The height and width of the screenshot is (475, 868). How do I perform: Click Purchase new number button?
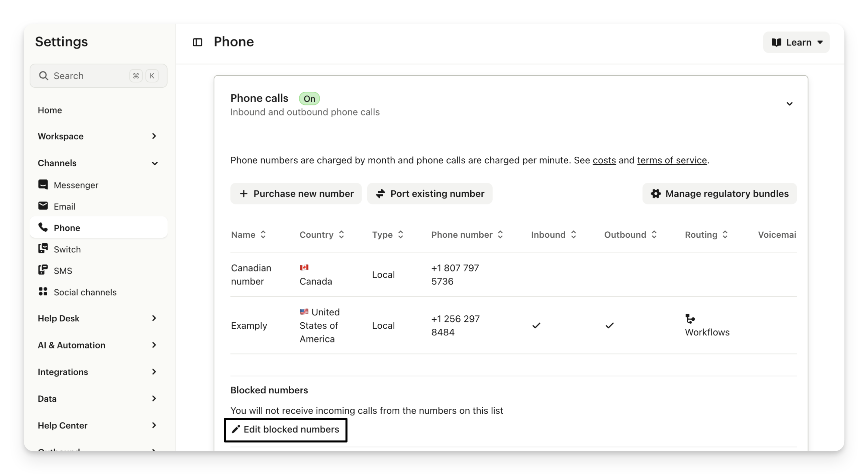coord(296,193)
